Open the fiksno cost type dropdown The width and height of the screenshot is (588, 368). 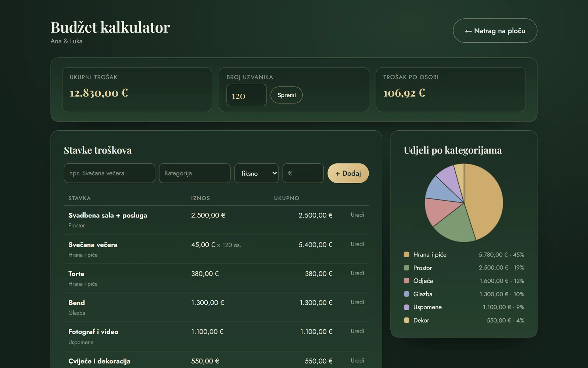[x=257, y=173]
